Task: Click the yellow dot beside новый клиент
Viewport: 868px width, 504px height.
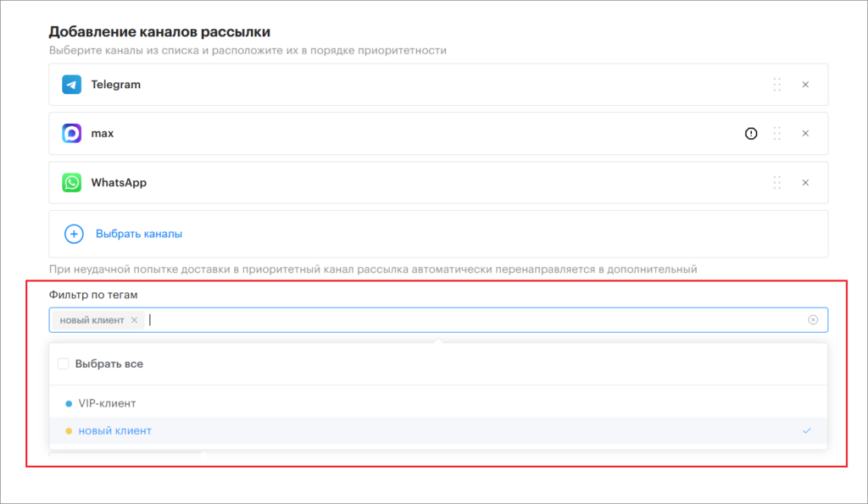Action: point(69,431)
